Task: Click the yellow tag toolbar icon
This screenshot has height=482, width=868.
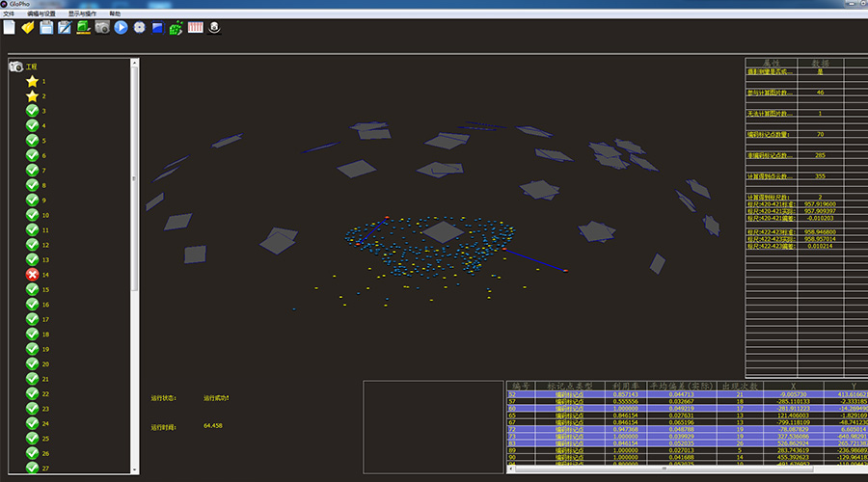Action: (x=28, y=28)
